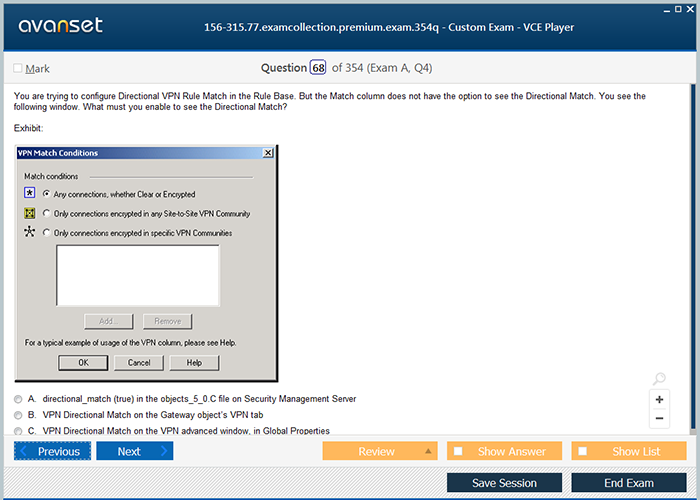The width and height of the screenshot is (700, 500).
Task: Choose answer A directional_match option
Action: click(x=18, y=399)
